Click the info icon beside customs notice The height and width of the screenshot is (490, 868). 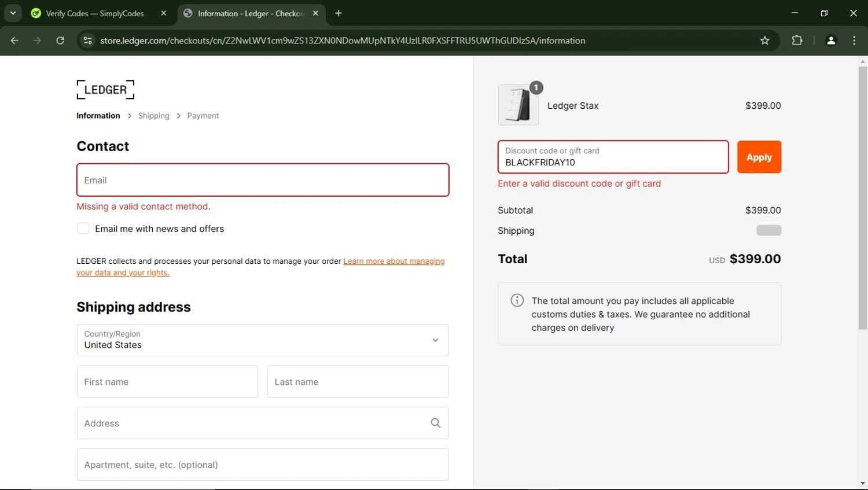[517, 300]
